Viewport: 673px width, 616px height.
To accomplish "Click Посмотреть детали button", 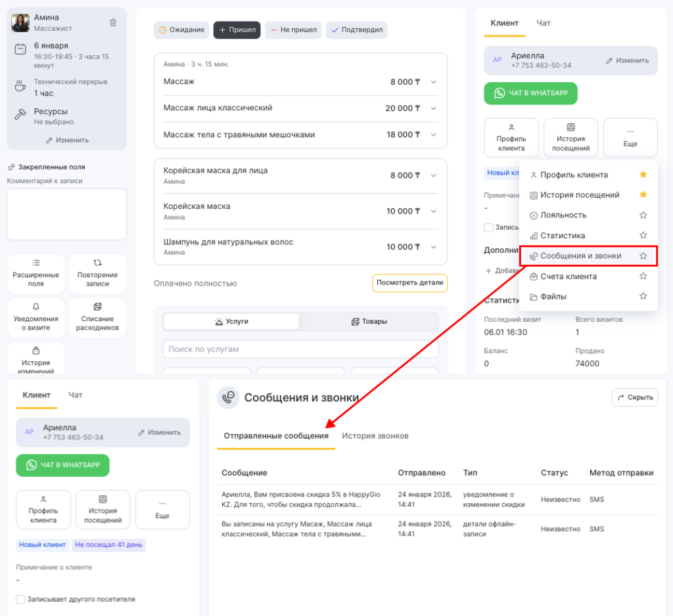I will (x=409, y=283).
